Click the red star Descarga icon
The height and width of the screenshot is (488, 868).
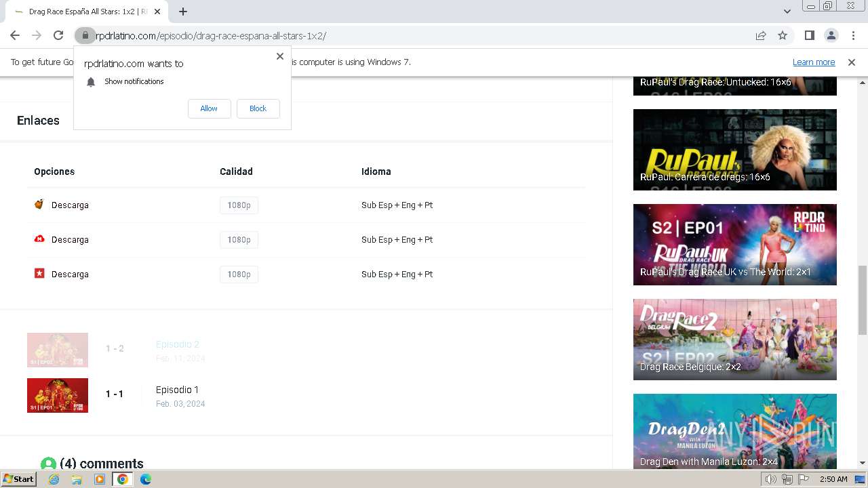(x=39, y=273)
